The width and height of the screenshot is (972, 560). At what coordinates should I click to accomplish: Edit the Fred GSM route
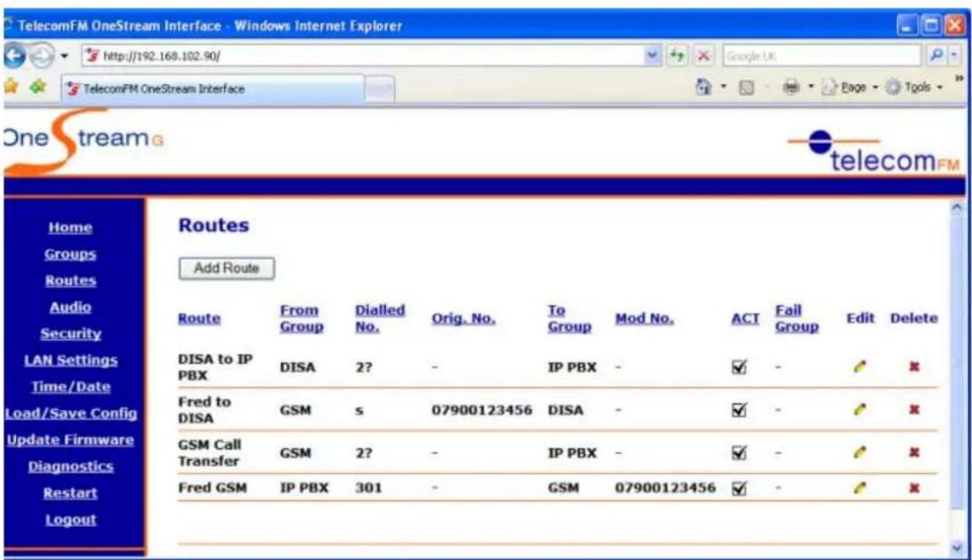(x=859, y=488)
